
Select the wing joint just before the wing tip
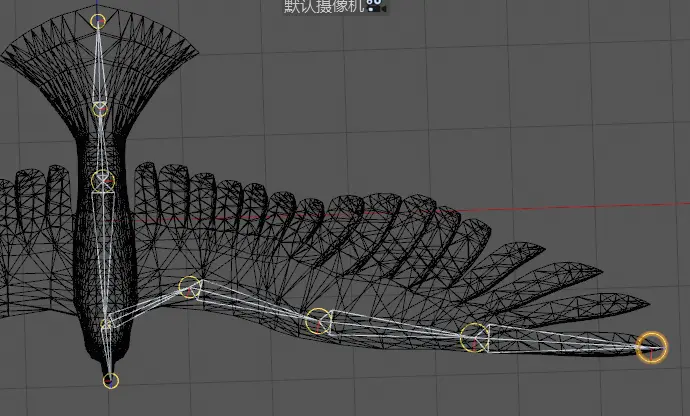(473, 338)
